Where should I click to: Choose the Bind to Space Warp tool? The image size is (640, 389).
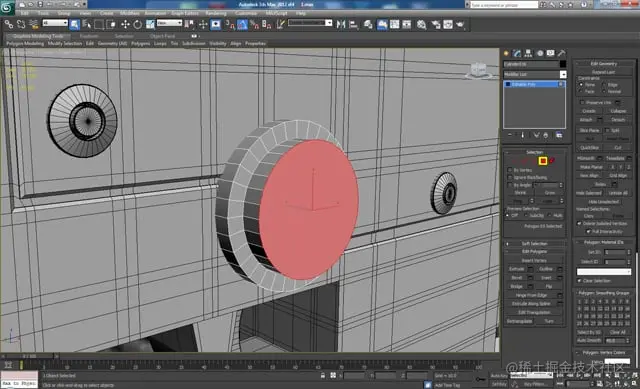point(33,24)
